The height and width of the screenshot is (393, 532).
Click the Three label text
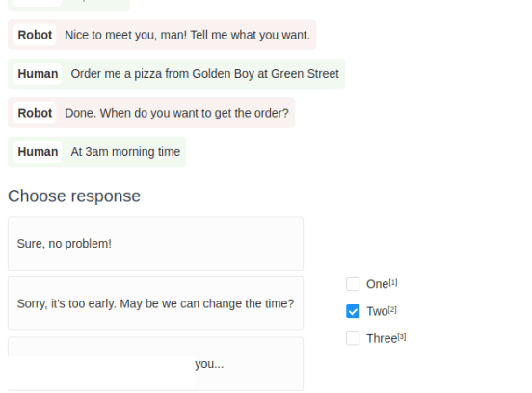(382, 338)
